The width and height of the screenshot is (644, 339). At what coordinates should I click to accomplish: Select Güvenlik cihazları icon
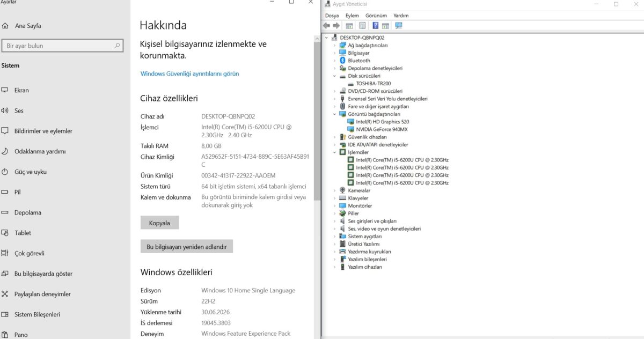point(342,137)
